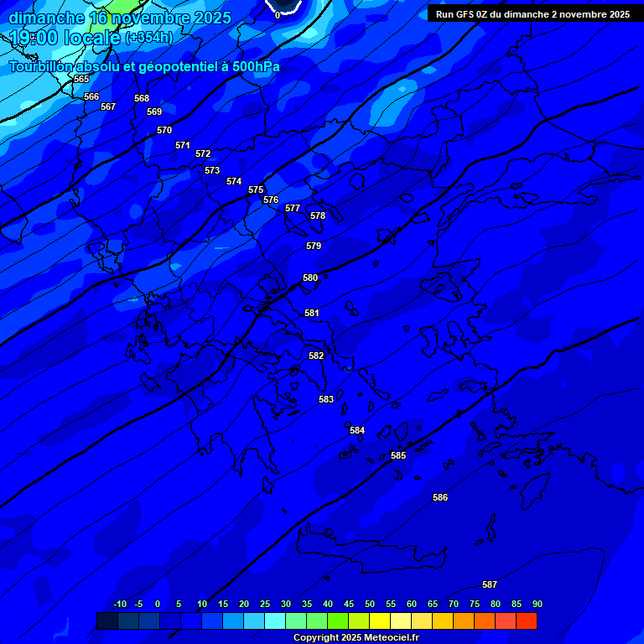Click the red swatch ending the color legend
Image resolution: width=644 pixels, height=644 pixels.
pyautogui.click(x=526, y=621)
